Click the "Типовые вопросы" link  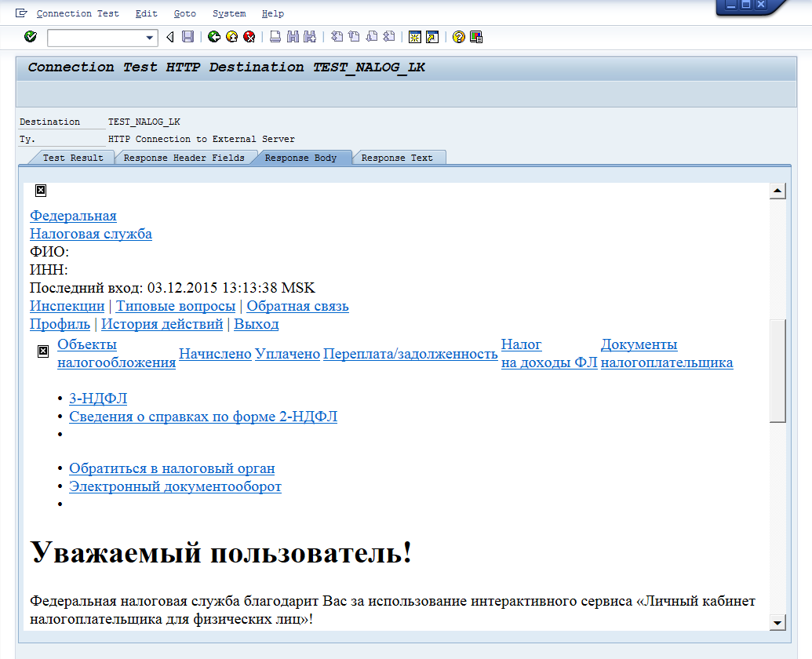point(176,306)
